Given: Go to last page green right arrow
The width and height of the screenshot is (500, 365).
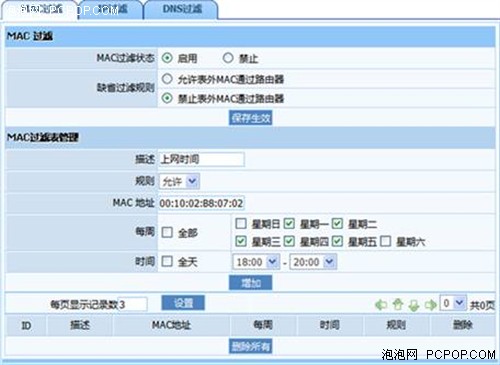Looking at the screenshot, I should pos(430,304).
